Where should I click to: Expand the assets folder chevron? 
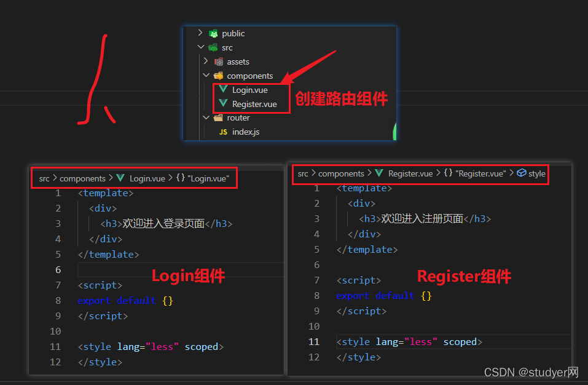(x=205, y=61)
